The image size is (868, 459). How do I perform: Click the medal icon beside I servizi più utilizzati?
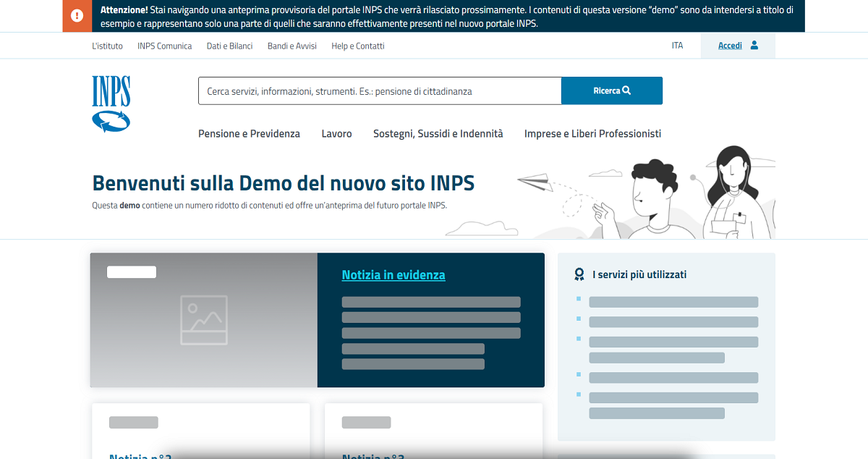click(x=579, y=274)
